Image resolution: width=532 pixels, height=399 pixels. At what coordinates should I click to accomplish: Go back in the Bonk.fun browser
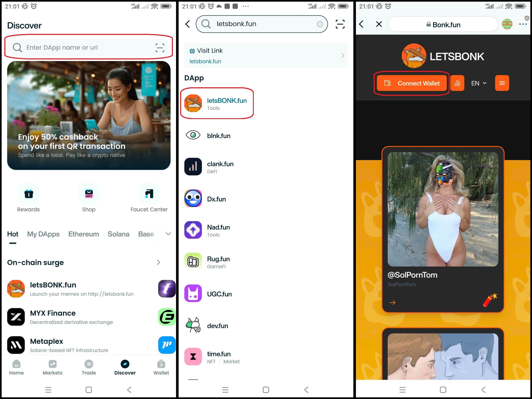pyautogui.click(x=361, y=24)
